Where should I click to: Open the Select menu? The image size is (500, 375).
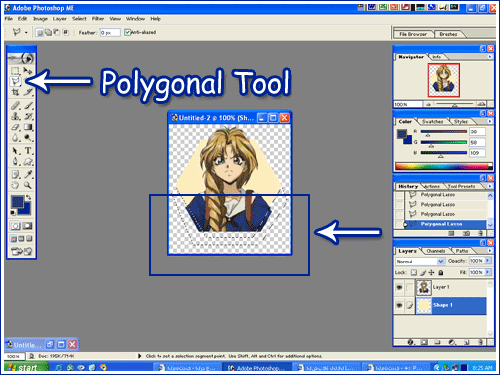[x=79, y=19]
